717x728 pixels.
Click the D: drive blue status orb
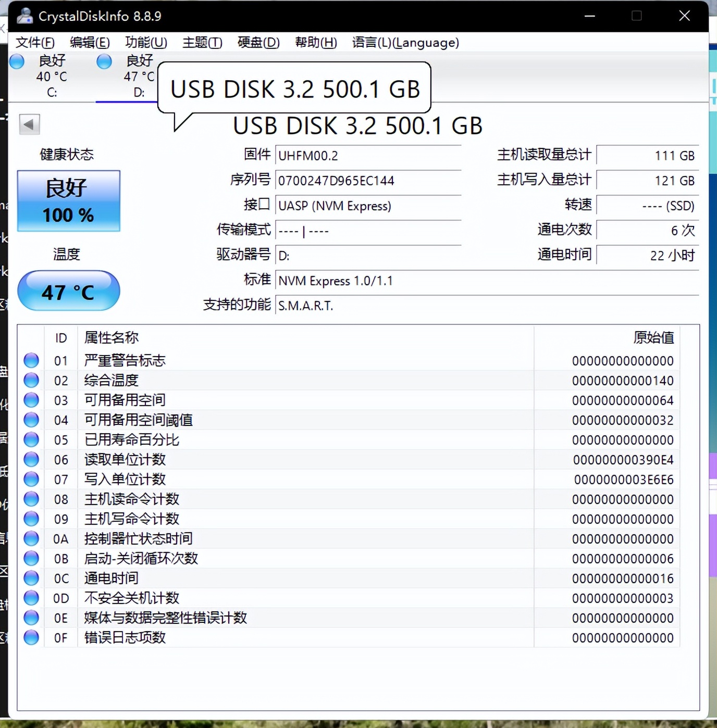click(x=104, y=61)
